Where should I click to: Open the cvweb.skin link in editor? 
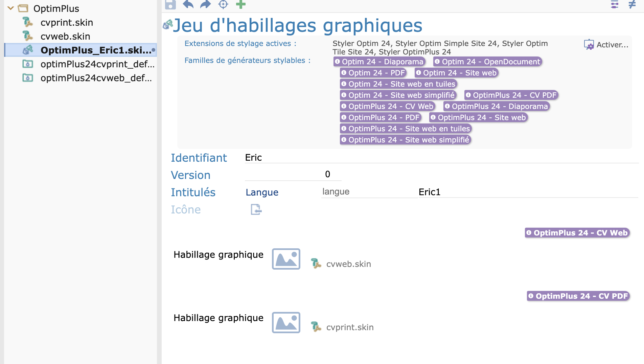[348, 264]
